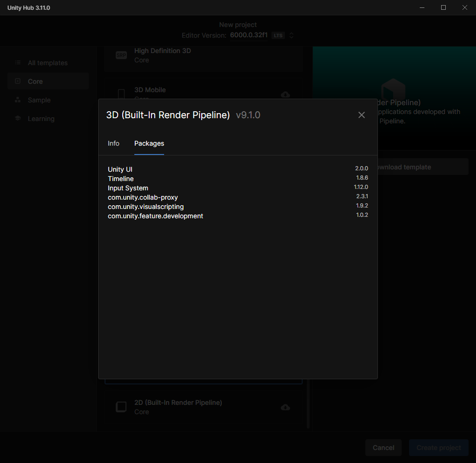This screenshot has width=476, height=463.
Task: Select the Packages tab
Action: (149, 143)
